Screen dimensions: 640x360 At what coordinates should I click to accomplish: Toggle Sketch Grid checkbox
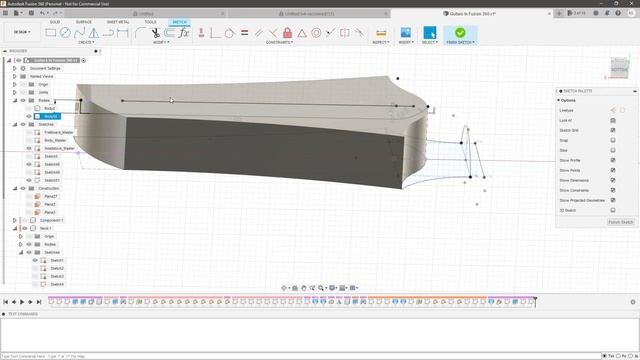click(x=613, y=130)
